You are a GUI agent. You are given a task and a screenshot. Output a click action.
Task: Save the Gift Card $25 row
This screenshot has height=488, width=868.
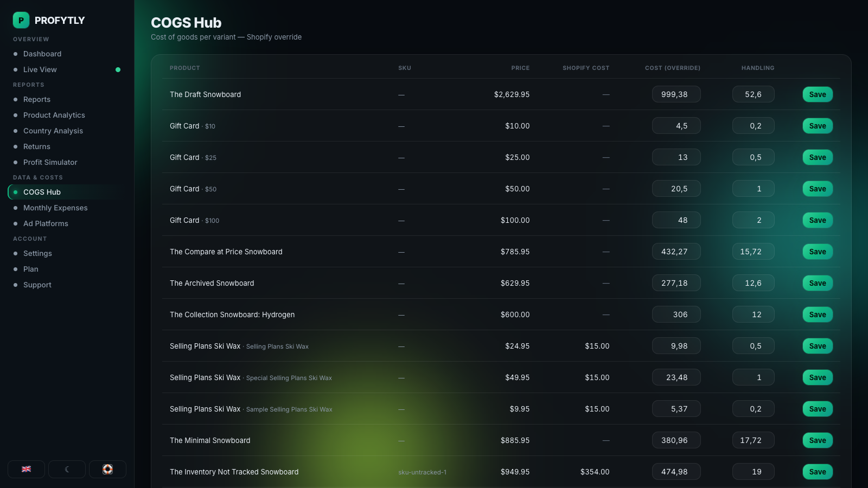point(818,157)
